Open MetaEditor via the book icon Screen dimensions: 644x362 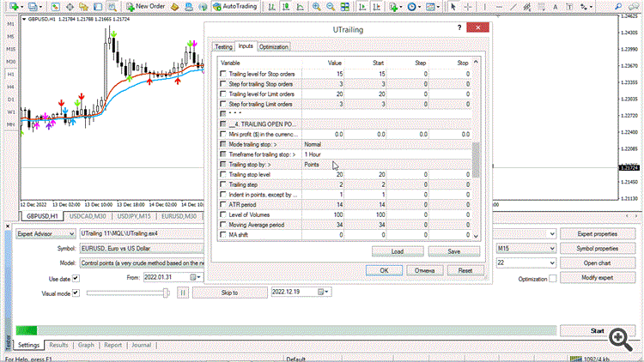(175, 7)
